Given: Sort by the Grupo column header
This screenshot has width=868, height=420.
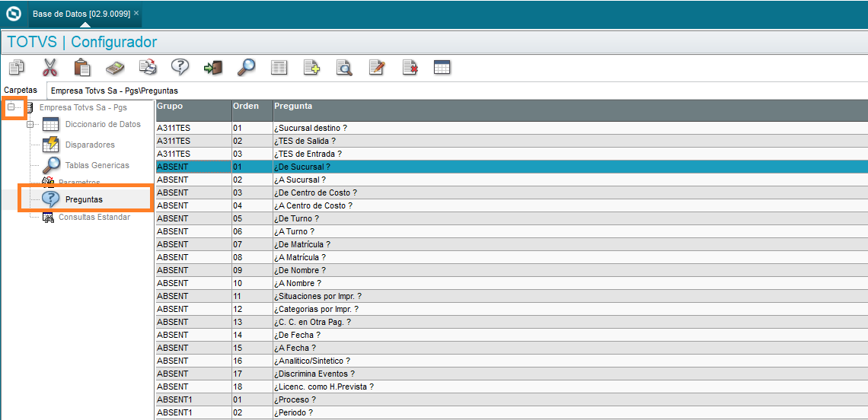Looking at the screenshot, I should tap(193, 110).
